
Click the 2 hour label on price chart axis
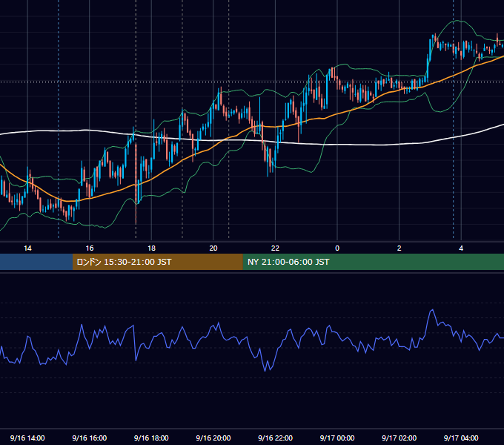(399, 248)
